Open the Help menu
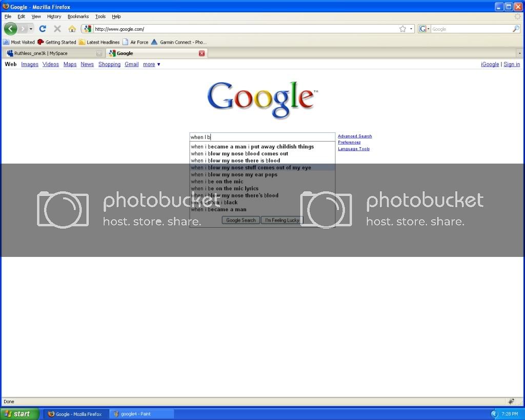Screen dimensions: 525x420 [116, 16]
